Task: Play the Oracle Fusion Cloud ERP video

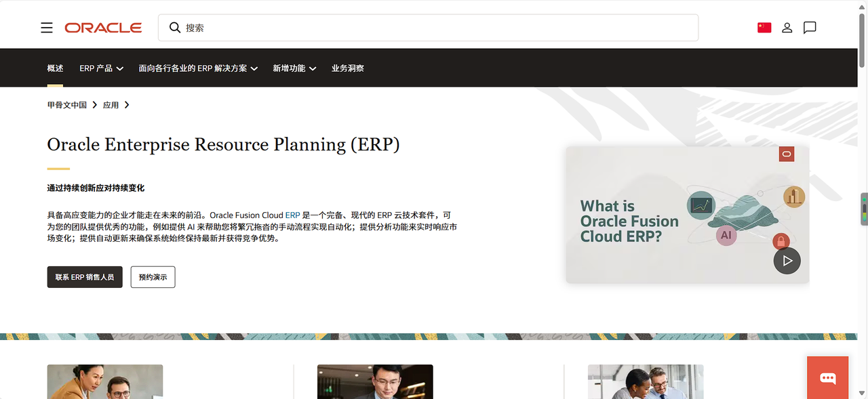Action: coord(787,261)
